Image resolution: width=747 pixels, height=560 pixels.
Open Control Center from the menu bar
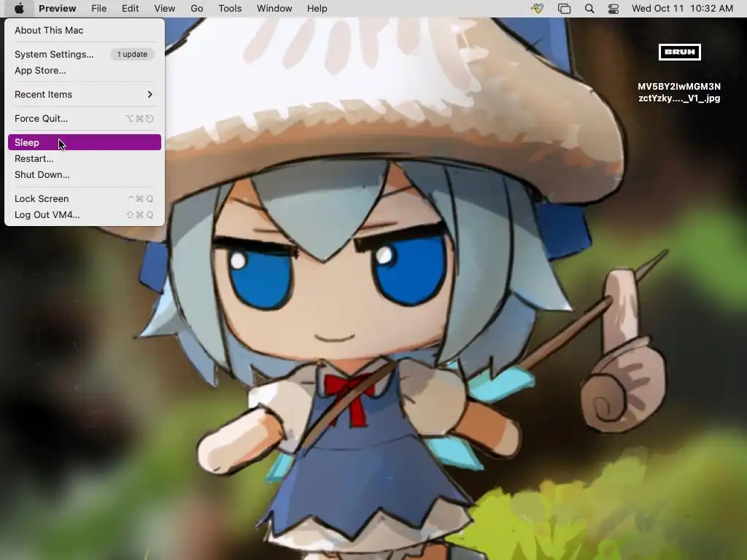coord(614,9)
